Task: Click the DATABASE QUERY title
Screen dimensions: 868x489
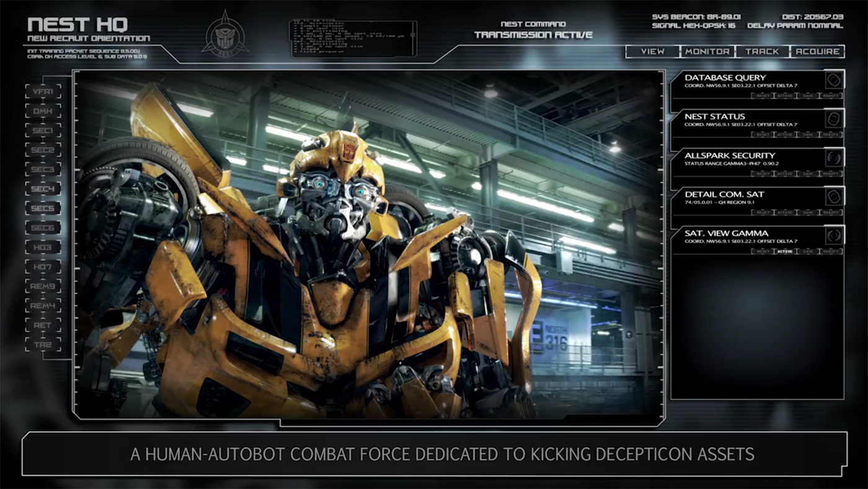Action: [725, 78]
